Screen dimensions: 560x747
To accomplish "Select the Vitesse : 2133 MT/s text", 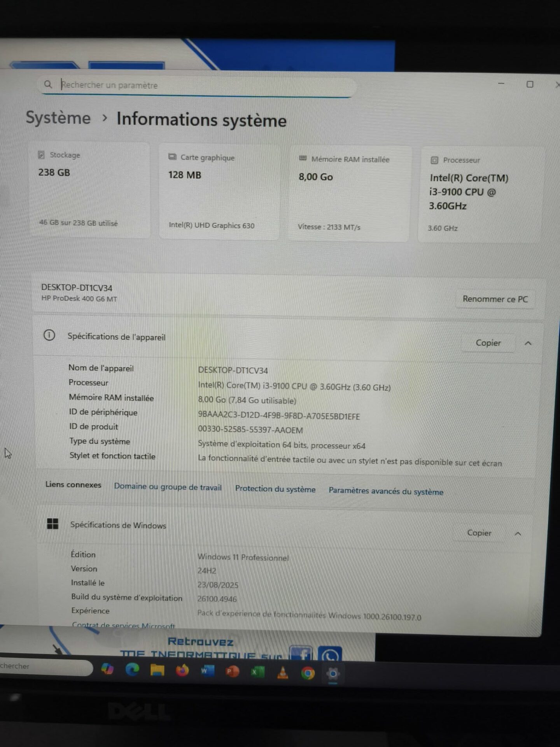I will (329, 227).
